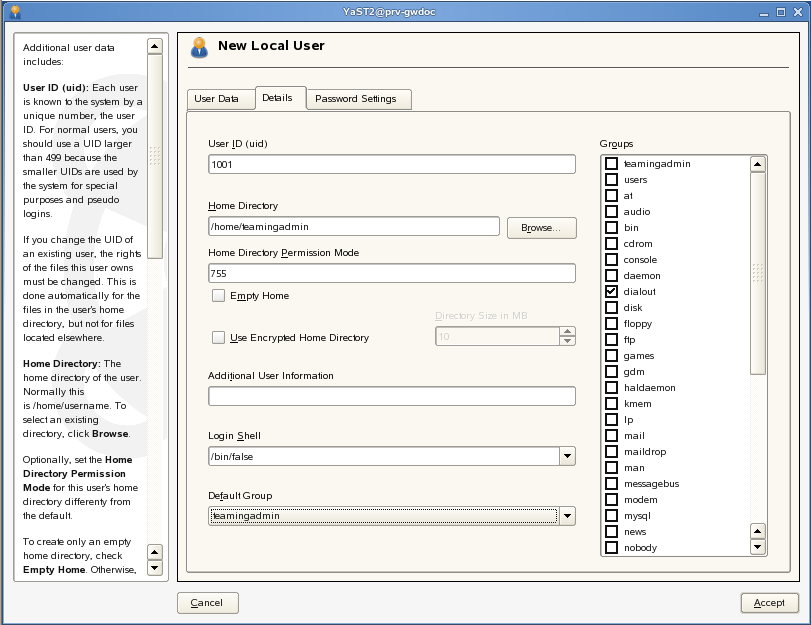Click the Browse button for Home Directory
Viewport: 811px width, 625px height.
click(x=541, y=228)
